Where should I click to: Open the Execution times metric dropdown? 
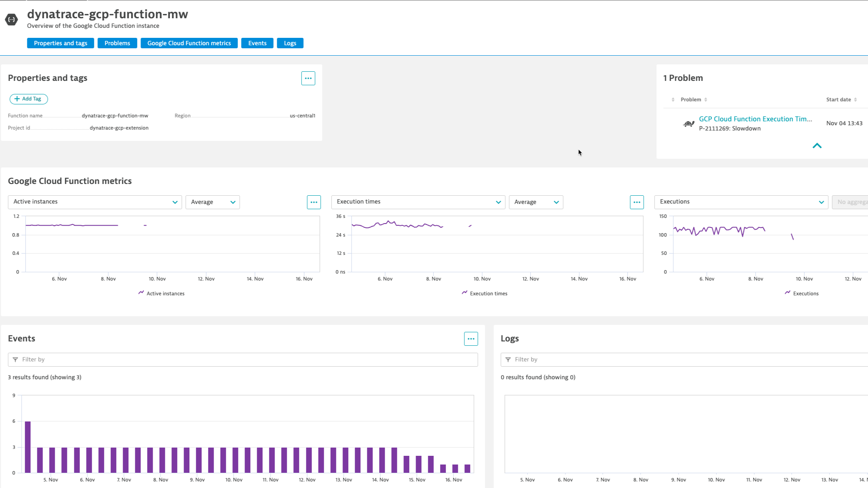click(x=418, y=202)
